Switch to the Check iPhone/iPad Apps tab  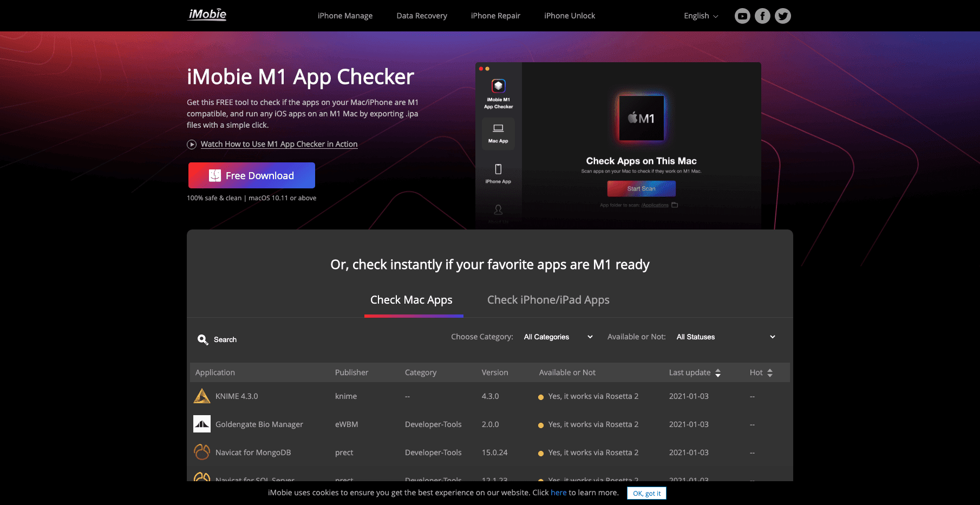[x=548, y=300]
